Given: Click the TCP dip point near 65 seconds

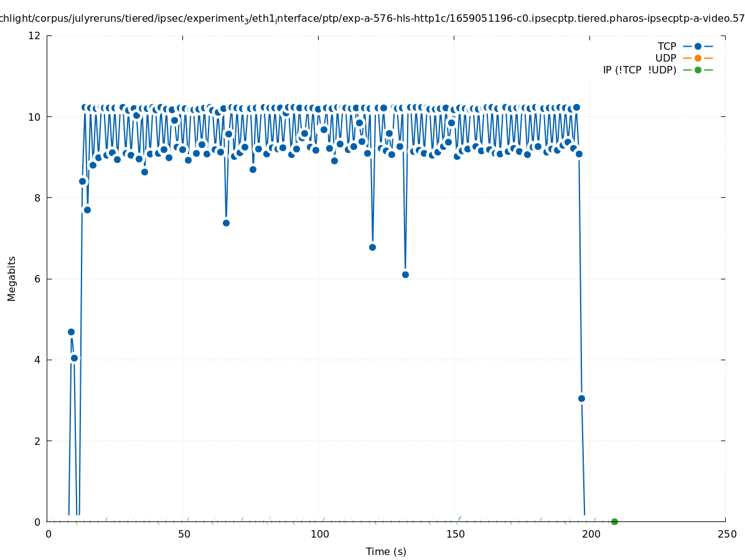Looking at the screenshot, I should 226,223.
